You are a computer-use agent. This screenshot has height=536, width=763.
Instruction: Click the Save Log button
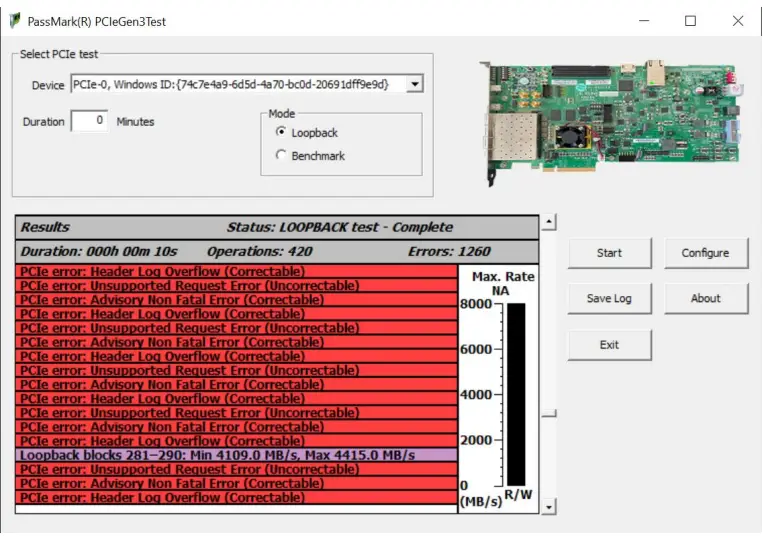click(609, 299)
